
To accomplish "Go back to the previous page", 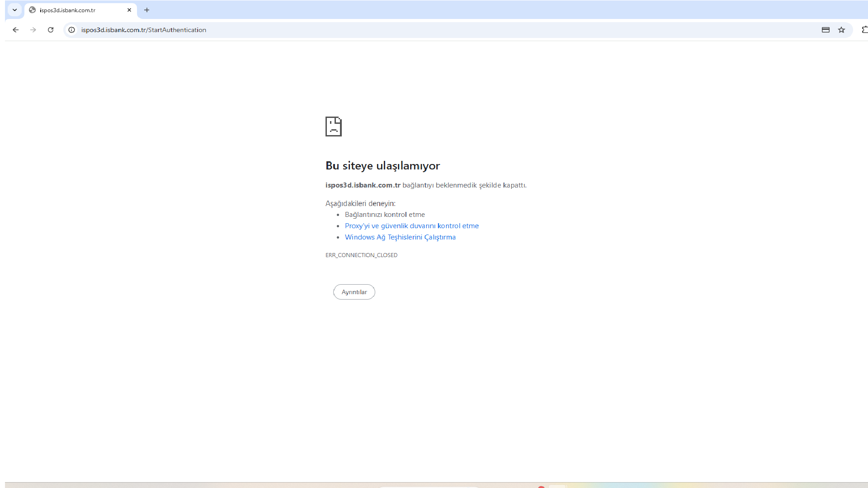I will 15,30.
